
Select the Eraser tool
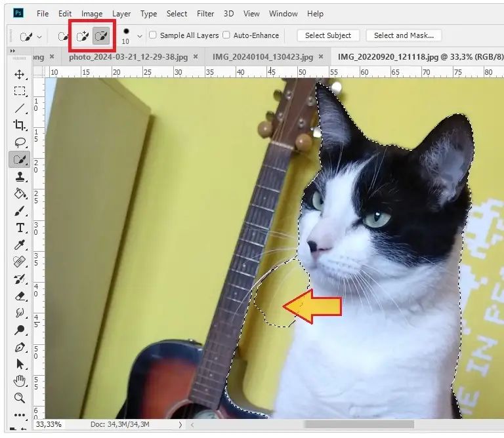click(20, 296)
